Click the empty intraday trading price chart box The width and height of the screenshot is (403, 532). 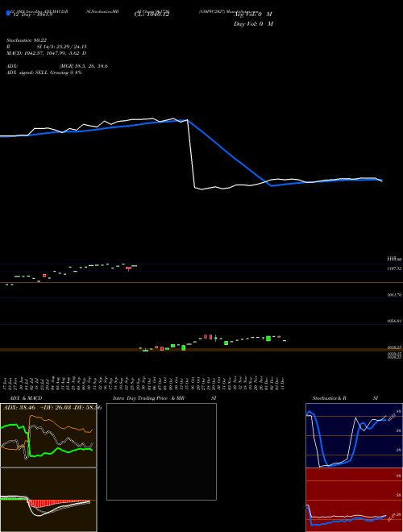(161, 451)
